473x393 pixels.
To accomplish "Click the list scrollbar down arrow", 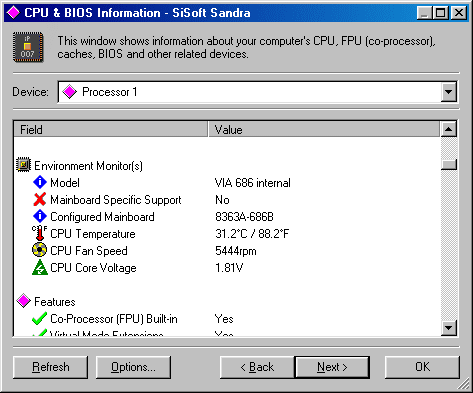I will pos(449,328).
